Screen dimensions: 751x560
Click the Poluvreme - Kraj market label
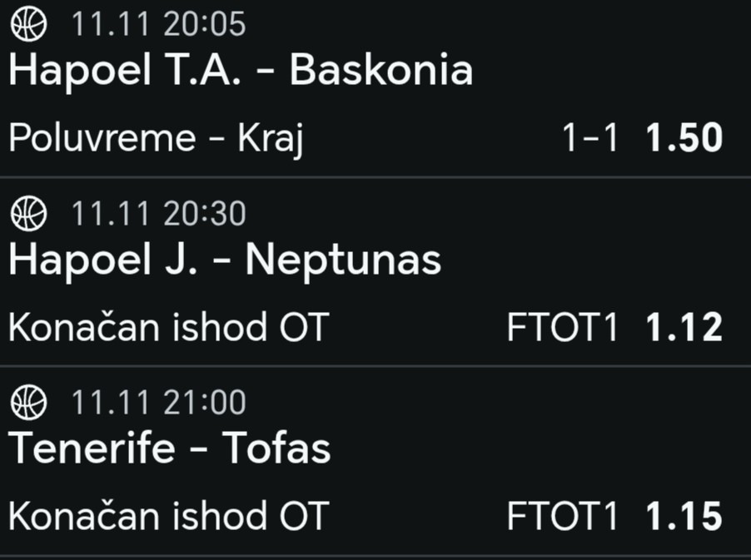pos(155,138)
